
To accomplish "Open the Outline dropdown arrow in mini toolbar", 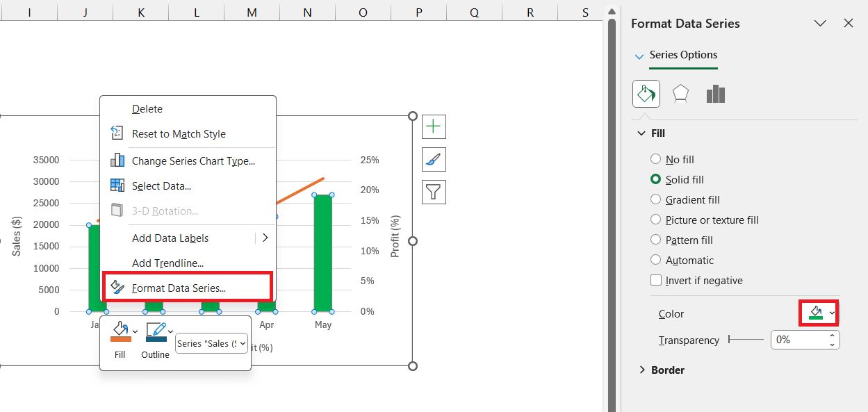I will [x=170, y=332].
